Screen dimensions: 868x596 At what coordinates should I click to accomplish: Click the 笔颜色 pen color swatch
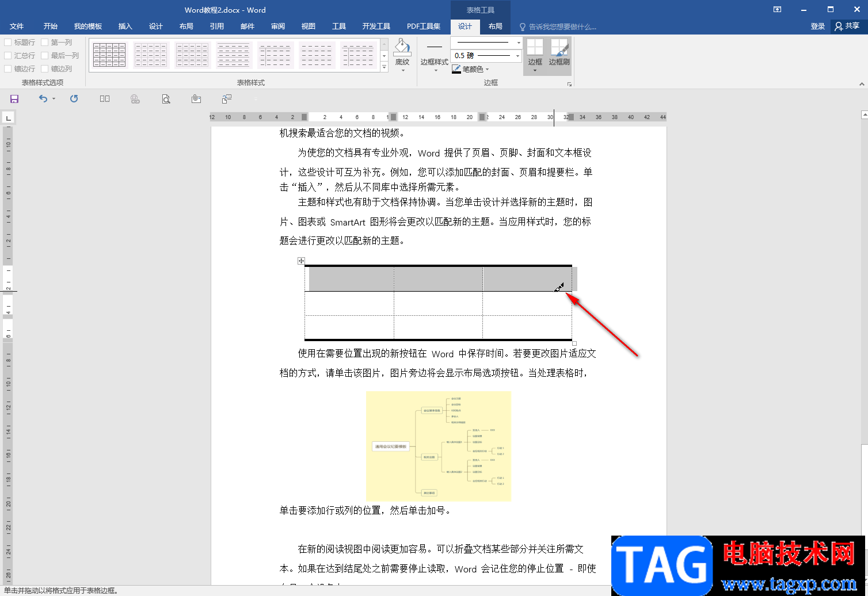(456, 70)
